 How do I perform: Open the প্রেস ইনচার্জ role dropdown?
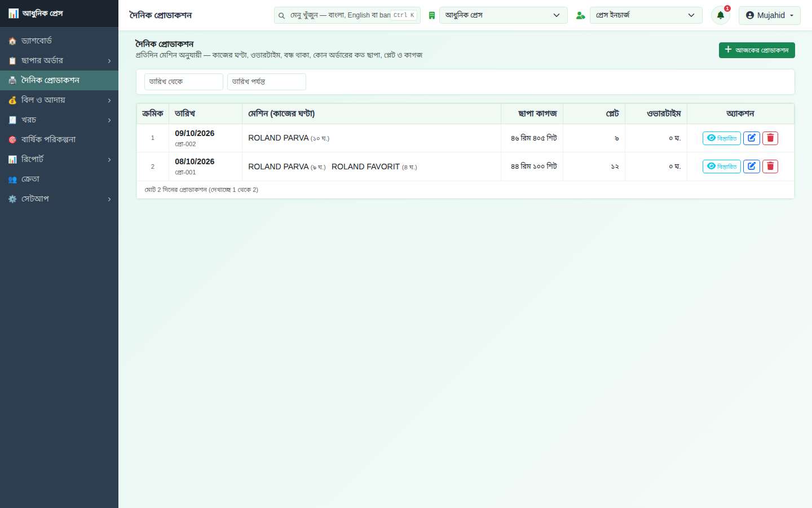coord(646,15)
